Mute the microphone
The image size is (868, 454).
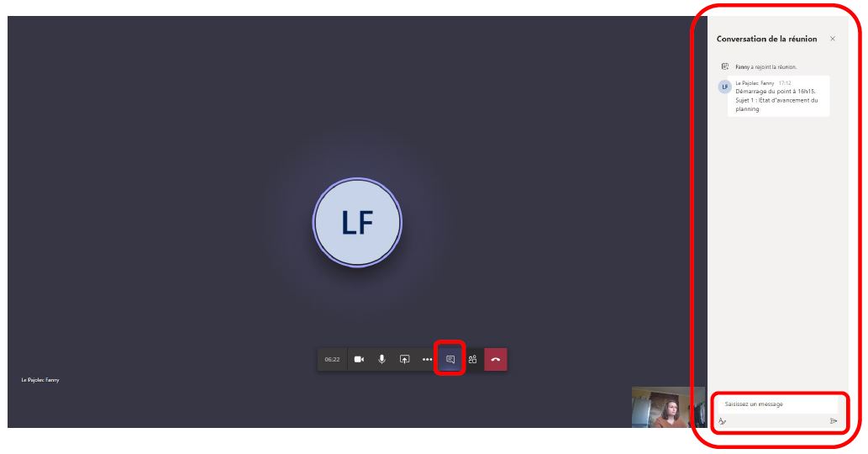[381, 359]
